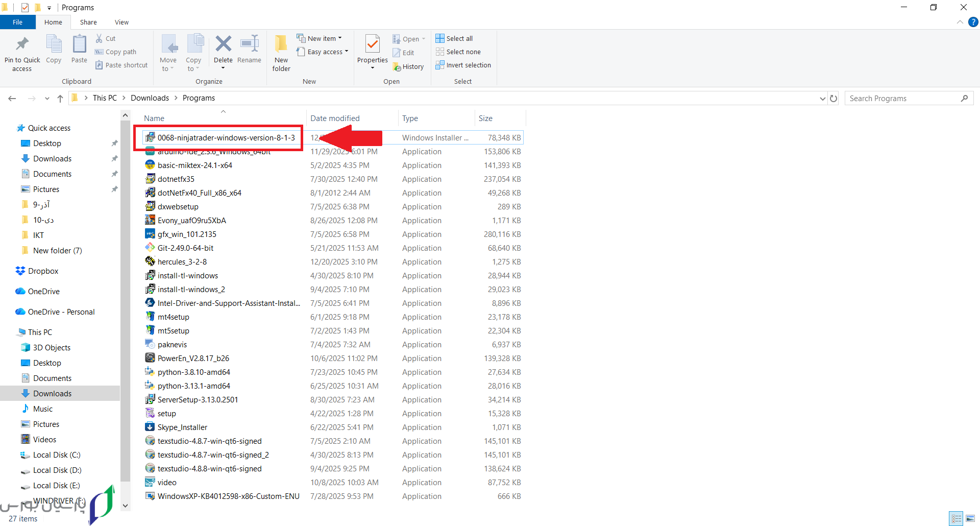Switch to the Home ribbon tab

coord(53,22)
